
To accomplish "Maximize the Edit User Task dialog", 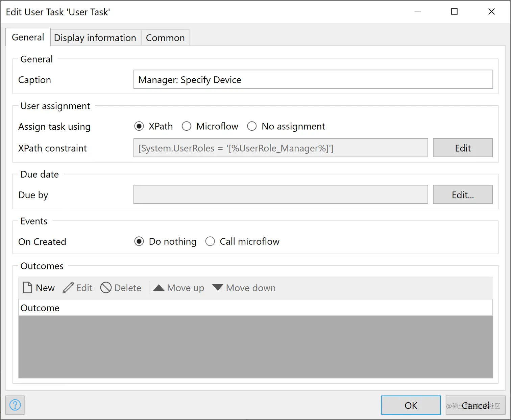I will point(454,12).
